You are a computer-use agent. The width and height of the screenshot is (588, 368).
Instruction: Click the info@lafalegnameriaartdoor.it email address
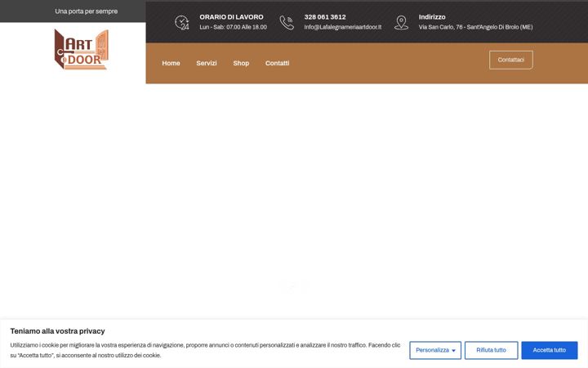[x=343, y=27]
